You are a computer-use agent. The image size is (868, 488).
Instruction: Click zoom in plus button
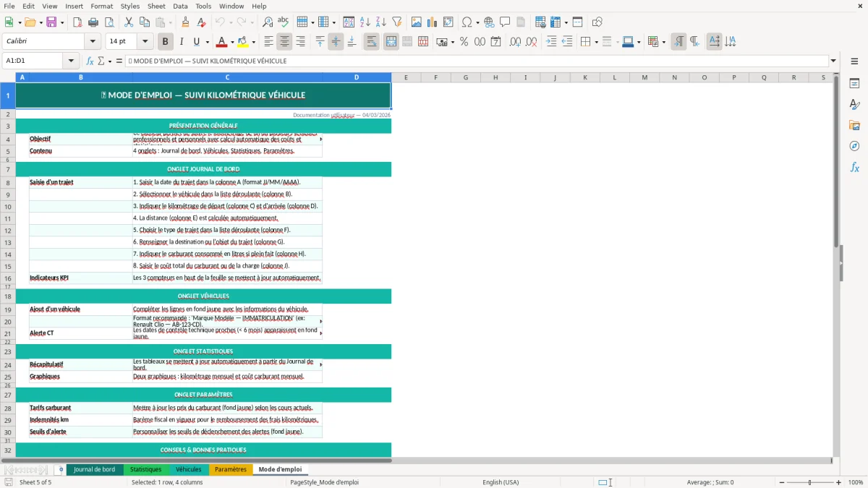[x=838, y=482]
